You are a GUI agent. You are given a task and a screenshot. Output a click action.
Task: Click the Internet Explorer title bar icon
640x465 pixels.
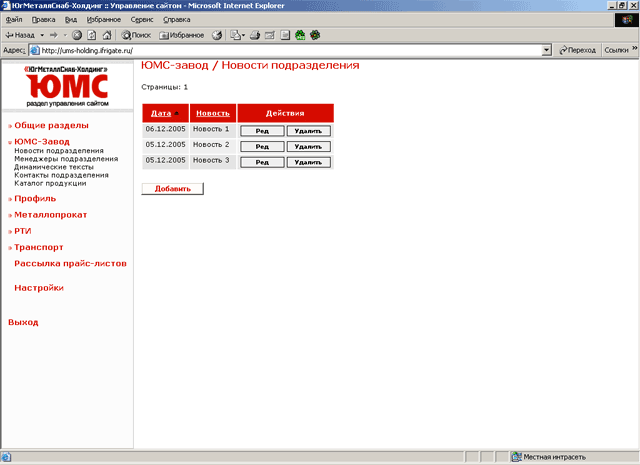5,5
